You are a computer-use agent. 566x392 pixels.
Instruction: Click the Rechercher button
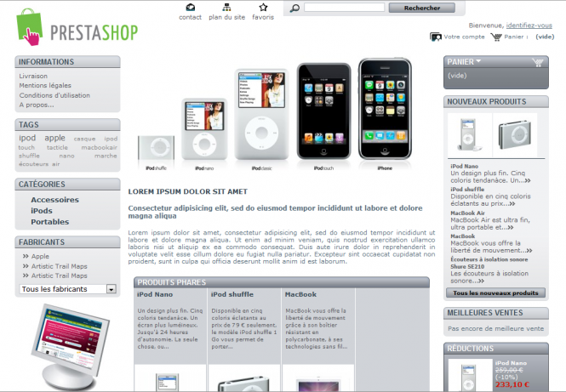[421, 8]
